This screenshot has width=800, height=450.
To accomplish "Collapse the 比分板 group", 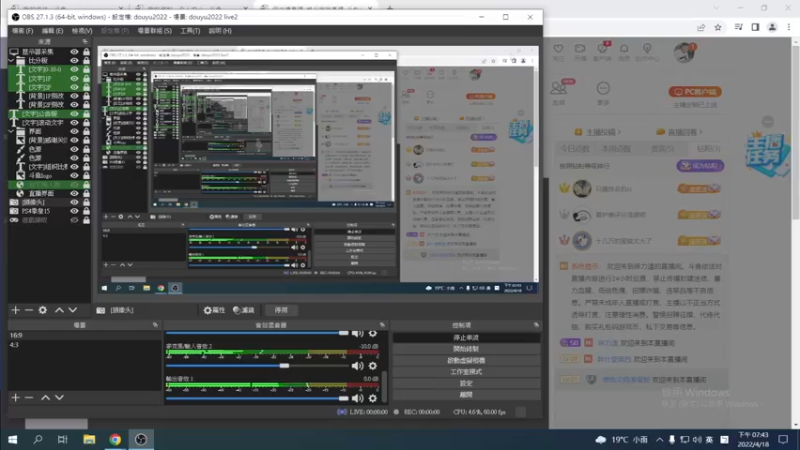I will pyautogui.click(x=12, y=60).
